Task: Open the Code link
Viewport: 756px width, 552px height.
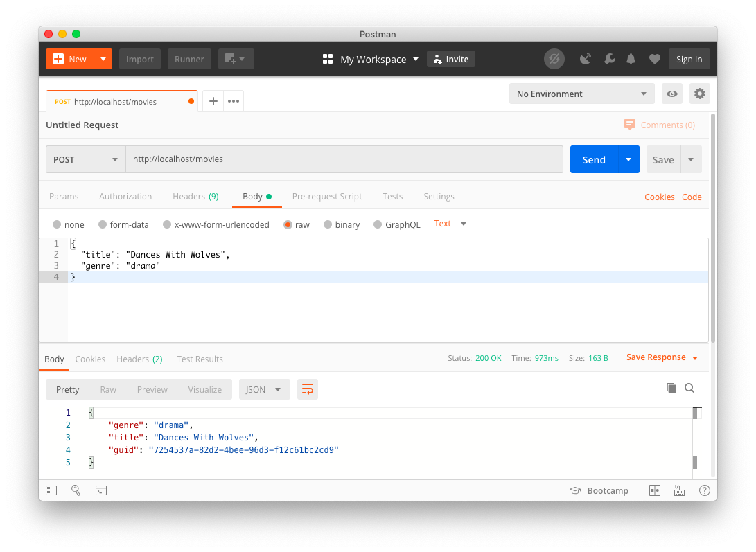Action: [692, 197]
